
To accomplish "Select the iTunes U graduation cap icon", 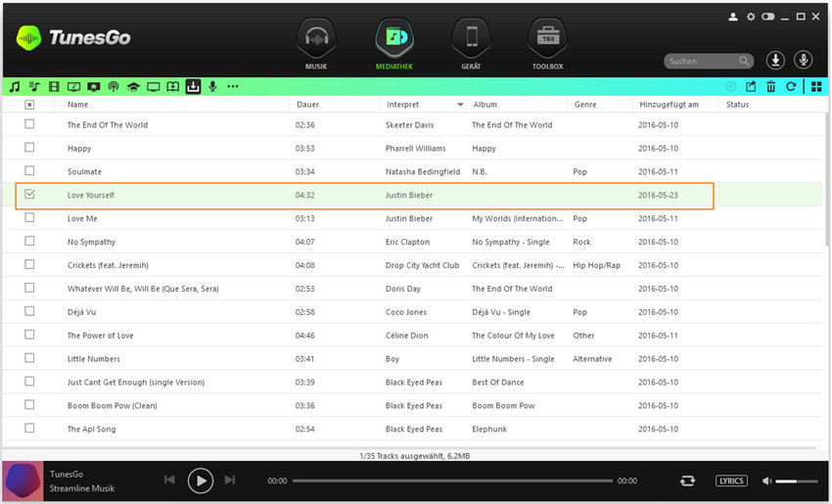I will click(x=133, y=87).
